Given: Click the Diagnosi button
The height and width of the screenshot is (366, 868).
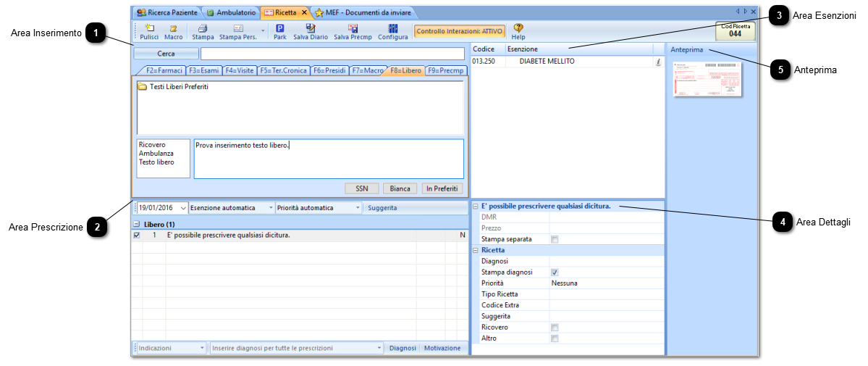Looking at the screenshot, I should click(x=403, y=349).
